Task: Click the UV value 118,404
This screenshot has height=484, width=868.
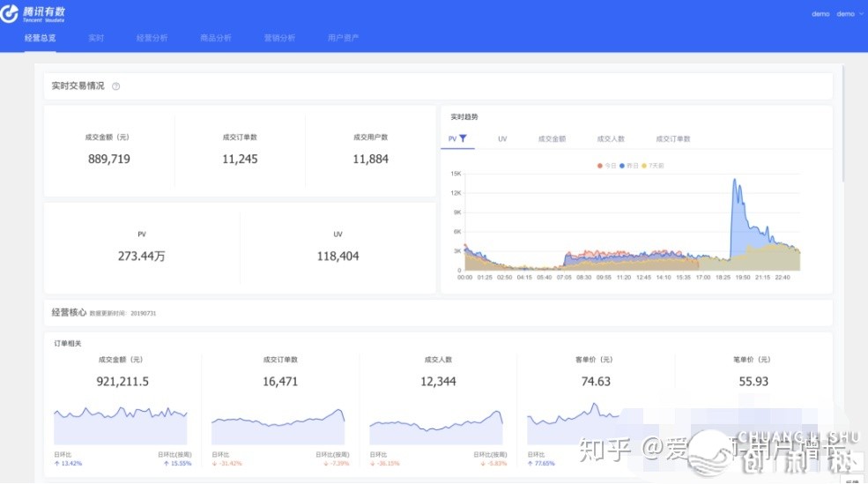Action: 338,256
